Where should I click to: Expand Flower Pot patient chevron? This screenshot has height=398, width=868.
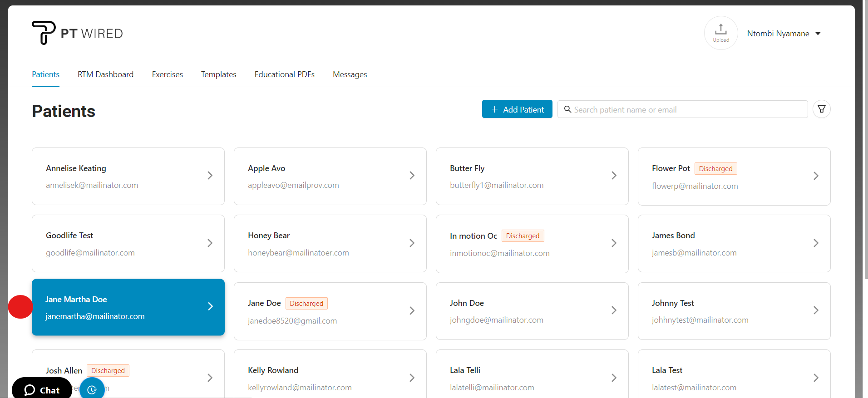(x=816, y=176)
